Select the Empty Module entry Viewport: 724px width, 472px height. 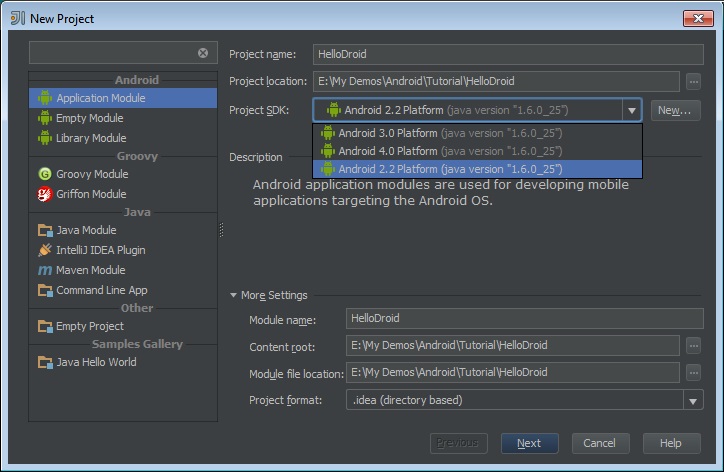(123, 118)
